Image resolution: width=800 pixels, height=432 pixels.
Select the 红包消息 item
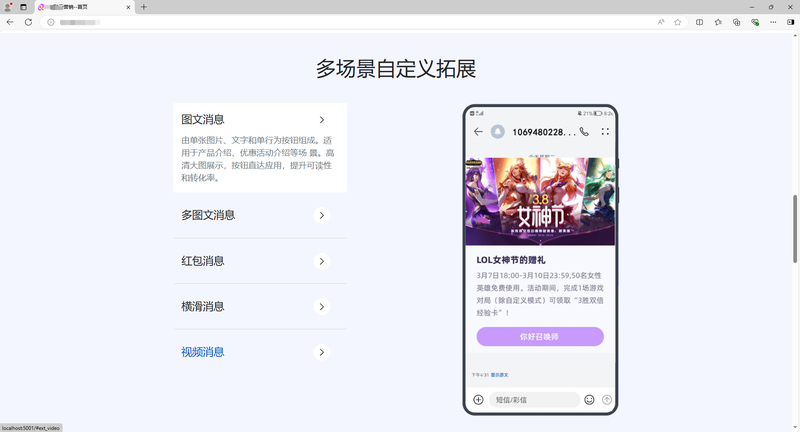pos(203,261)
